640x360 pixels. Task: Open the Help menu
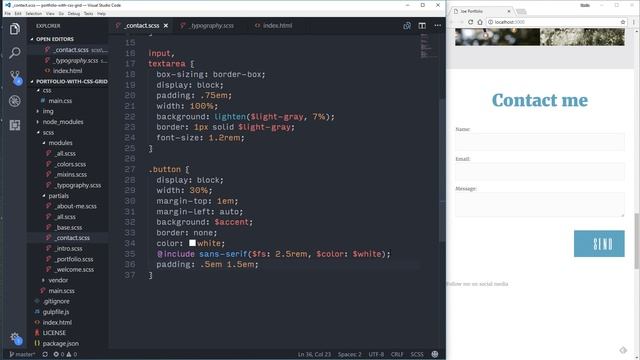point(101,13)
